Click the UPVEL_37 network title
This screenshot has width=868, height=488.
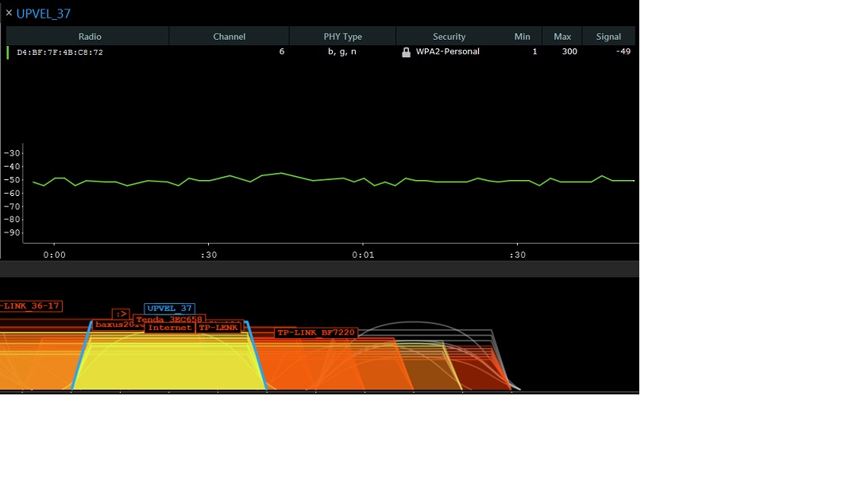pyautogui.click(x=44, y=13)
